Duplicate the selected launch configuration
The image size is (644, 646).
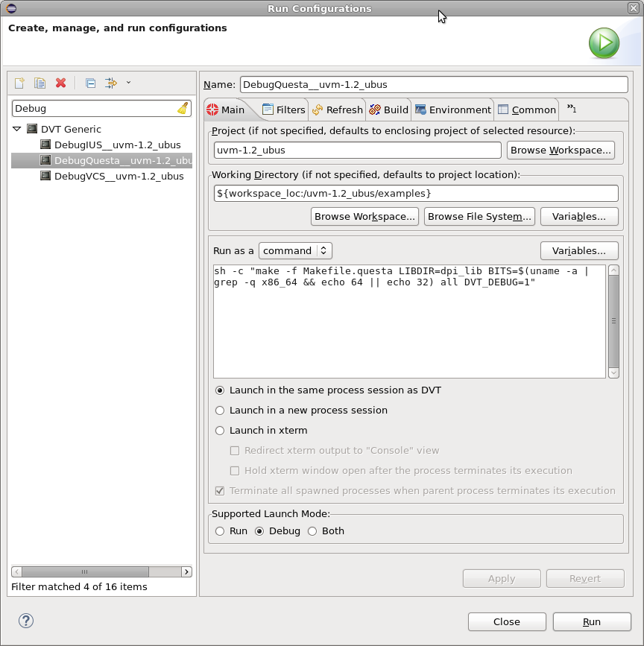40,83
